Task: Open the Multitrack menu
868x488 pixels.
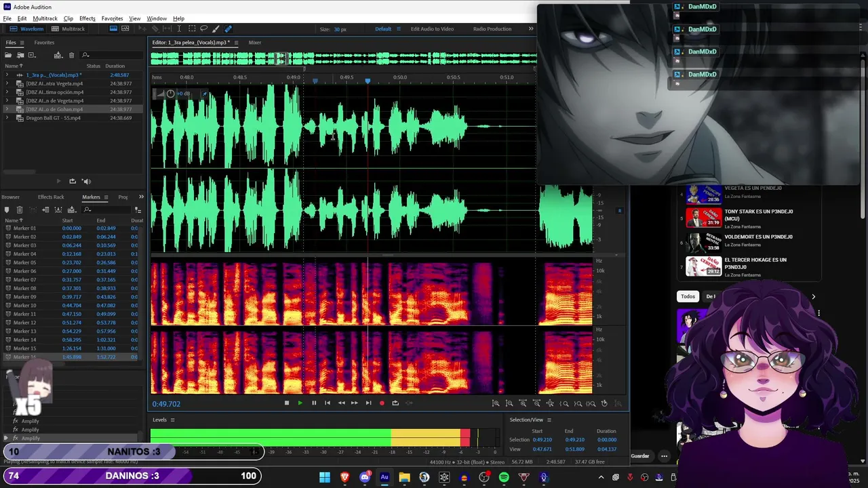Action: [x=45, y=18]
